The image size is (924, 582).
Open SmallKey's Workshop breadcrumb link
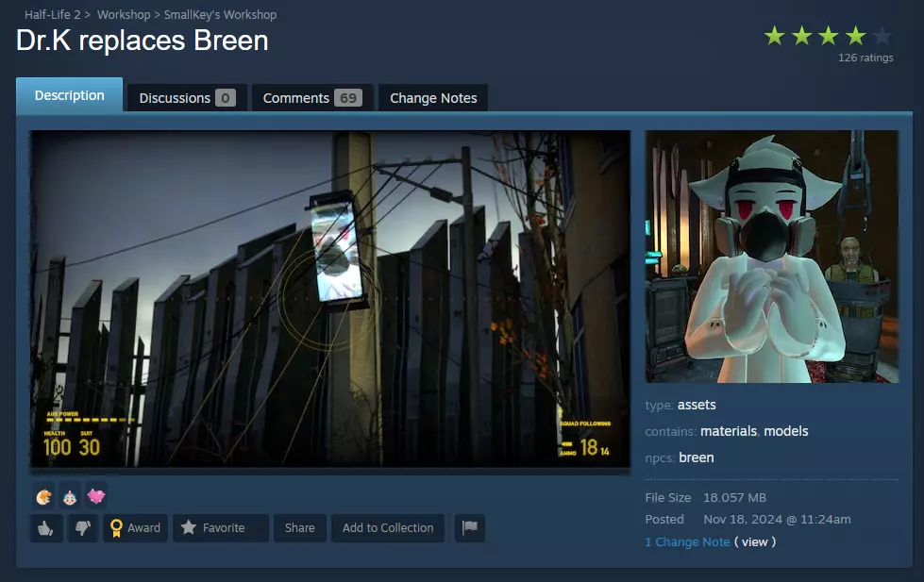point(221,15)
